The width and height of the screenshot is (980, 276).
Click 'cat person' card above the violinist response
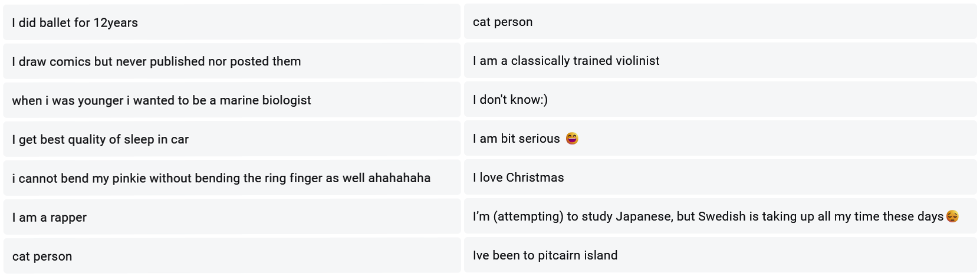point(502,22)
